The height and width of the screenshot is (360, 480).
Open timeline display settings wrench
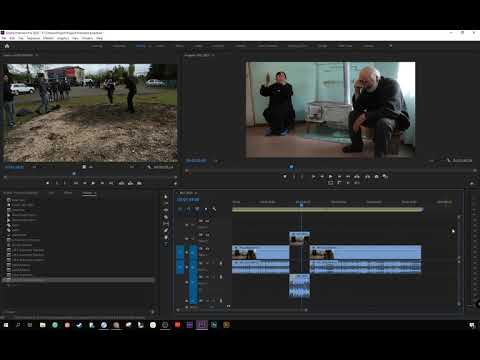214,209
